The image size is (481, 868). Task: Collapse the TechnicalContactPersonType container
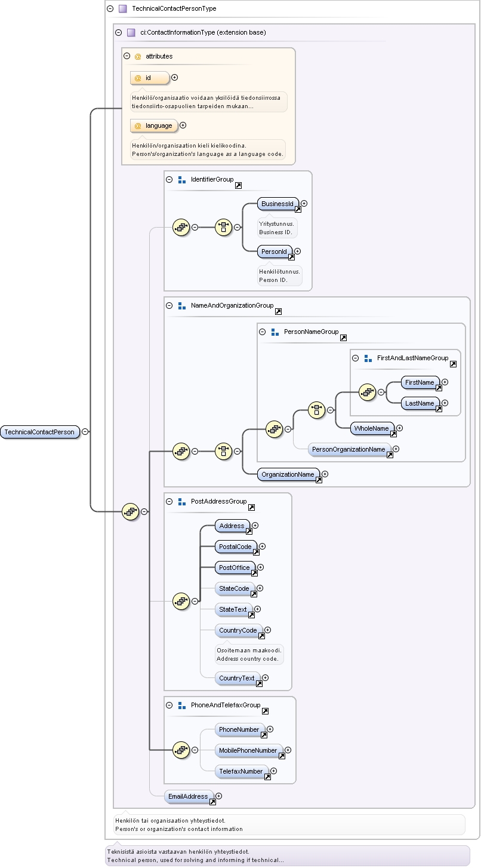[x=110, y=9]
